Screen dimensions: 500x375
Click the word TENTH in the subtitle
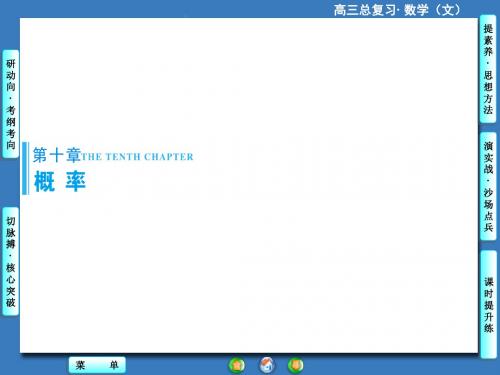tap(123, 157)
